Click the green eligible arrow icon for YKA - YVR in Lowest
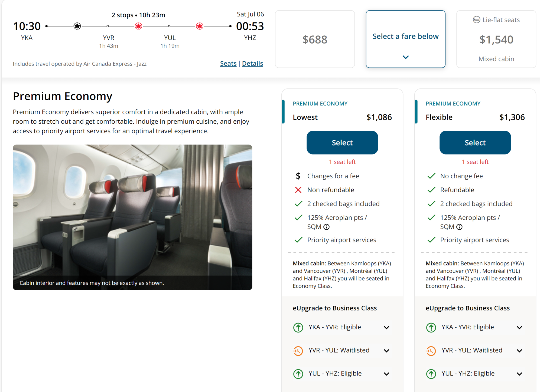The width and height of the screenshot is (540, 392). [298, 327]
